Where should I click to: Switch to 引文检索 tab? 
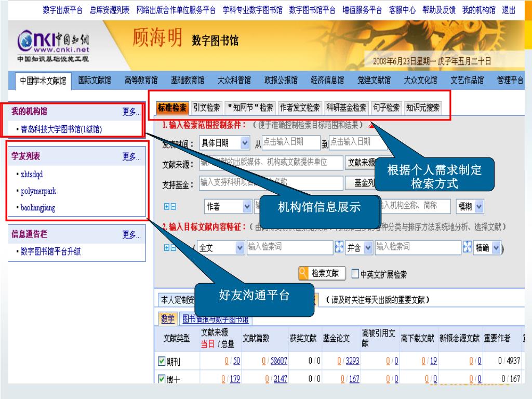point(207,108)
